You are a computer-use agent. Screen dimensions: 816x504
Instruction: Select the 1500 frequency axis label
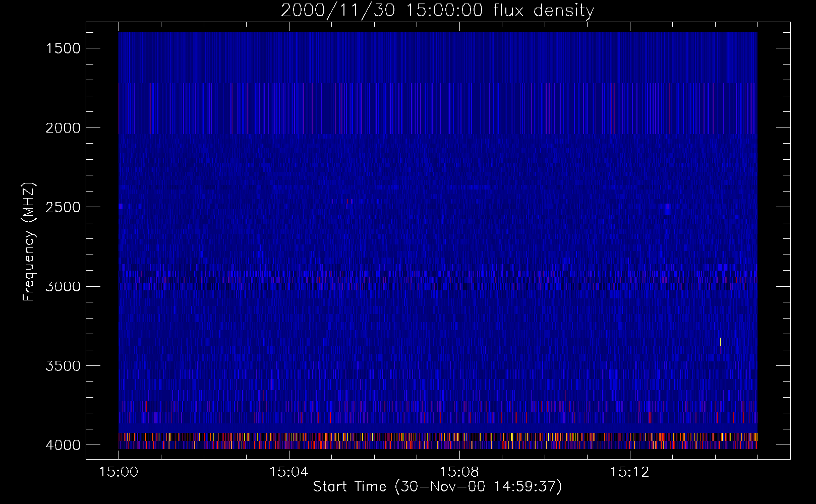(63, 48)
